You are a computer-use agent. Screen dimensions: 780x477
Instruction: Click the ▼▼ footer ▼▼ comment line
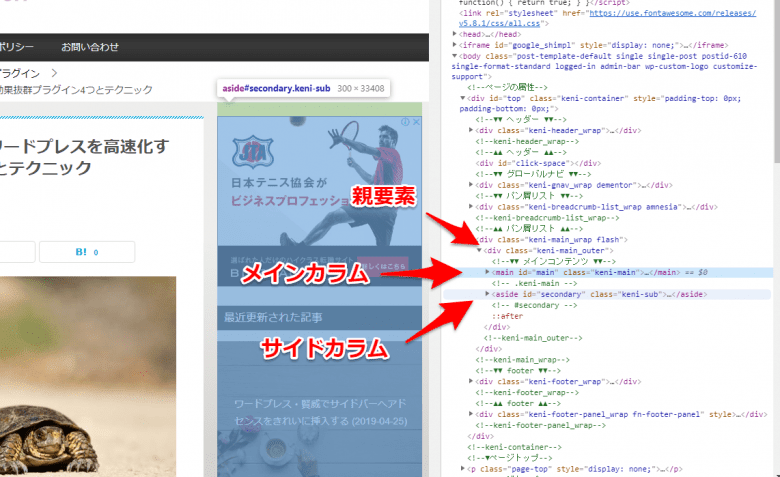coord(518,371)
